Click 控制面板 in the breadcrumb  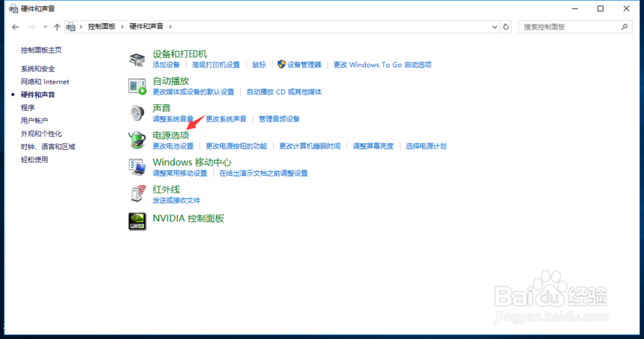click(102, 26)
